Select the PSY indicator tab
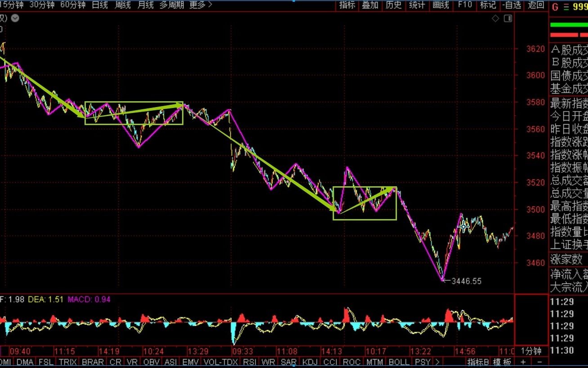 tap(423, 362)
